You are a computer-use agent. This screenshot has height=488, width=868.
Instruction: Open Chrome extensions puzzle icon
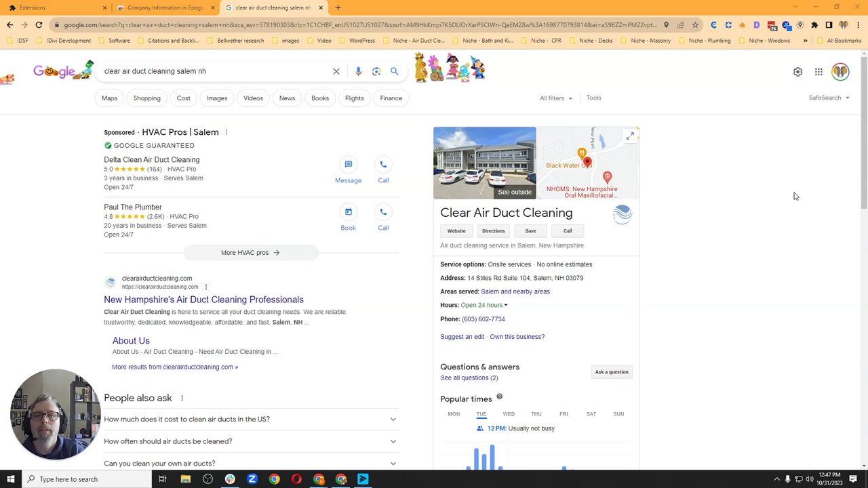click(x=814, y=25)
